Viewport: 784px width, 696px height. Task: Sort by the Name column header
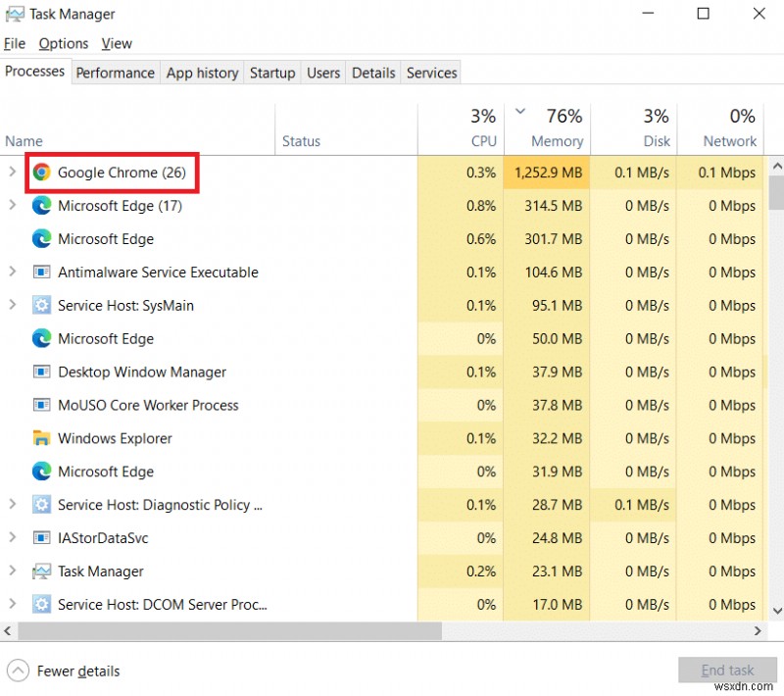[x=137, y=129]
